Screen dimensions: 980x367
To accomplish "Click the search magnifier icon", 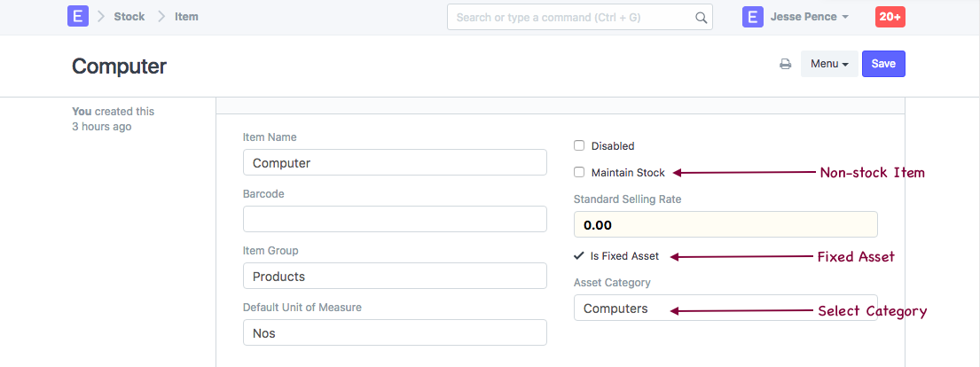I will (701, 17).
